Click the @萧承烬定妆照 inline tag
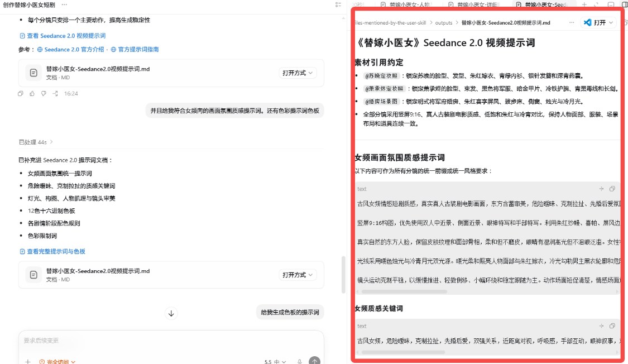This screenshot has height=364, width=628. 384,89
